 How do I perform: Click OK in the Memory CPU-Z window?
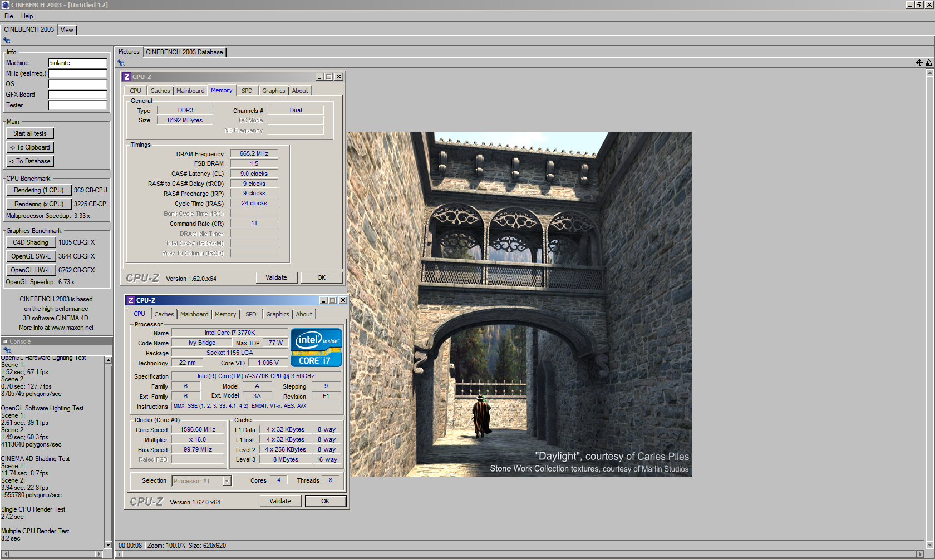[322, 277]
